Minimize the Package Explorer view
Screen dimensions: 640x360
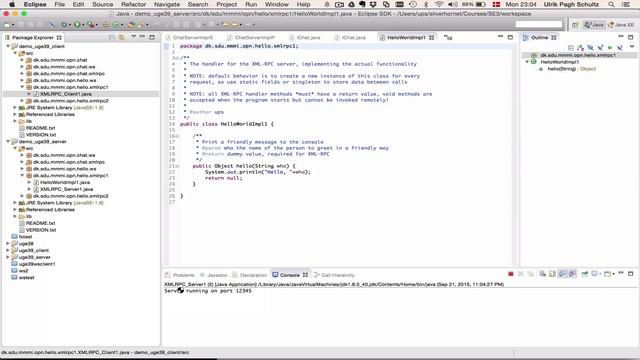(142, 37)
